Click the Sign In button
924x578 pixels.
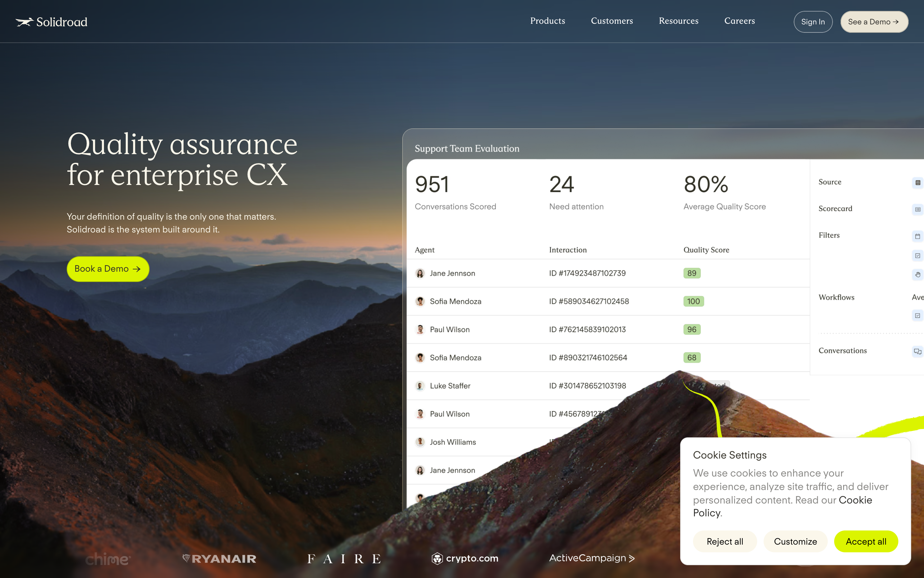813,22
